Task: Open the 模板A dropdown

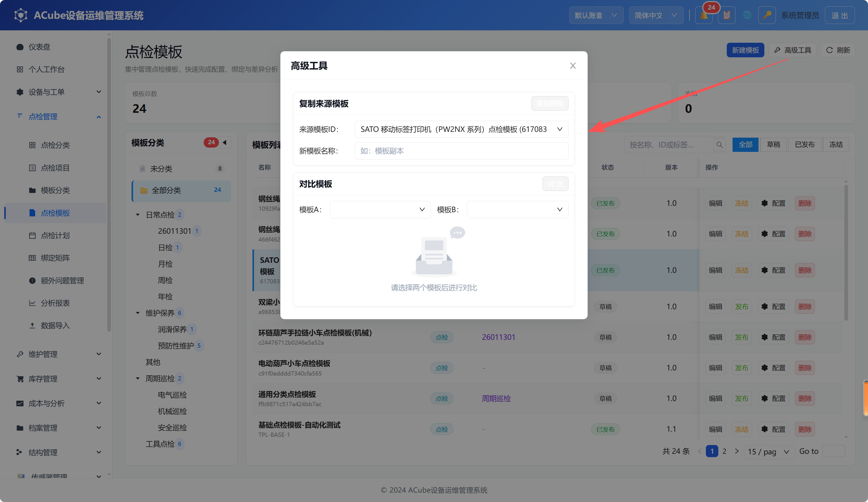Action: coord(380,209)
